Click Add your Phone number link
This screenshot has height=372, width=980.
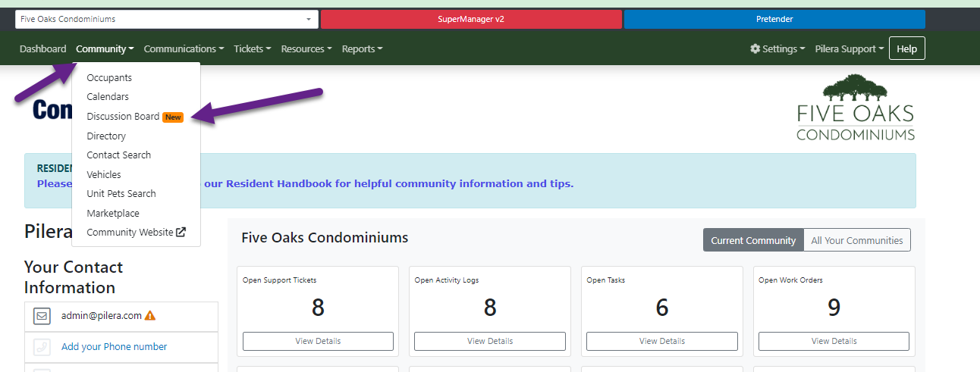click(x=114, y=347)
